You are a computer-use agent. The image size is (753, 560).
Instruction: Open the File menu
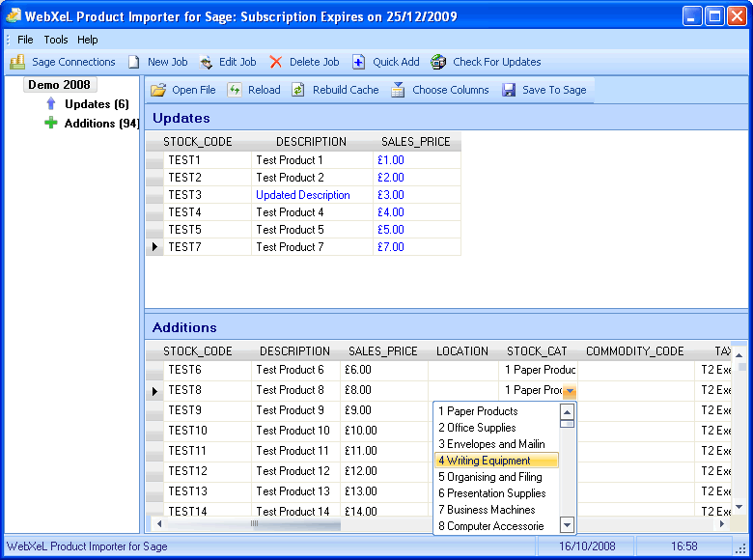point(25,40)
